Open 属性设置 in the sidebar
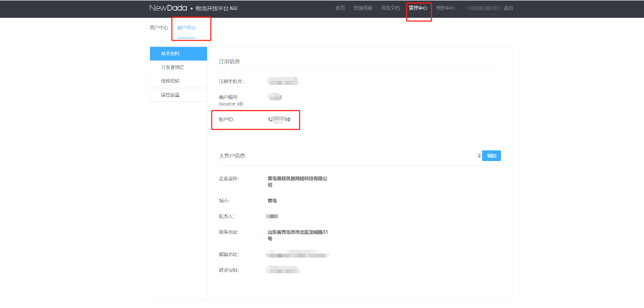The width and height of the screenshot is (644, 308). (178, 95)
